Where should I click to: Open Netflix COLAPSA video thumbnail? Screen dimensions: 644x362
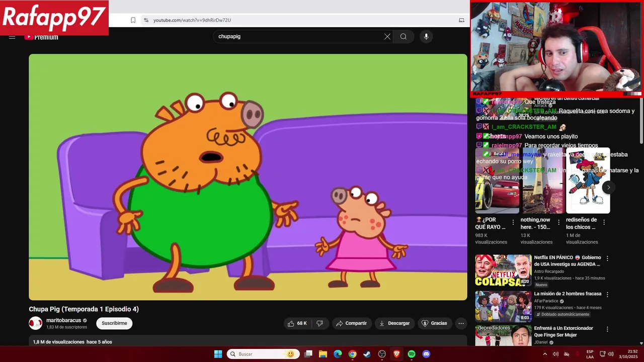tap(503, 270)
